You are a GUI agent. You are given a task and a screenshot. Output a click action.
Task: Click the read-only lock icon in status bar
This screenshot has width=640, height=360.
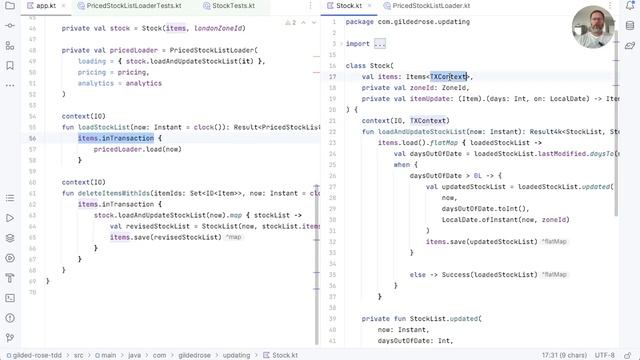pyautogui.click(x=628, y=355)
